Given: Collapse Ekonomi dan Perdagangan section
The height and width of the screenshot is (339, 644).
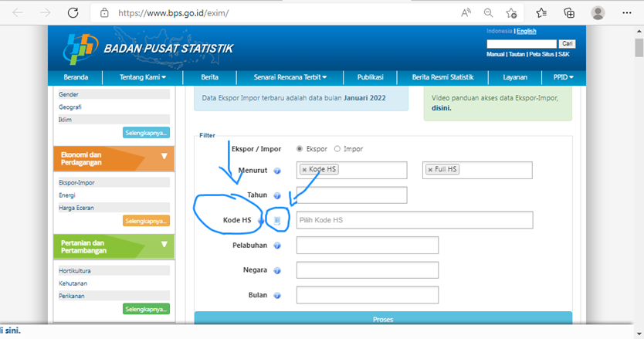Looking at the screenshot, I should pyautogui.click(x=164, y=156).
